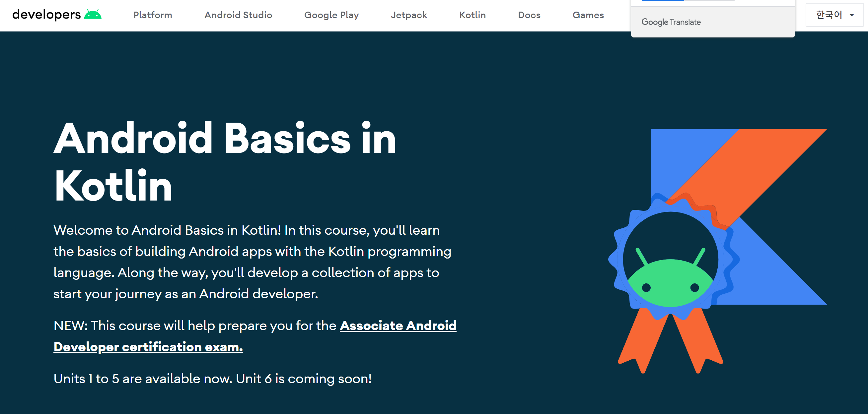
Task: Click the caret arrow beside 한국어
Action: 851,15
